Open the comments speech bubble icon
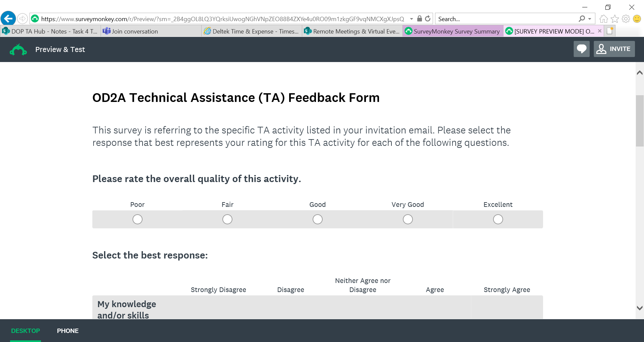 [581, 49]
